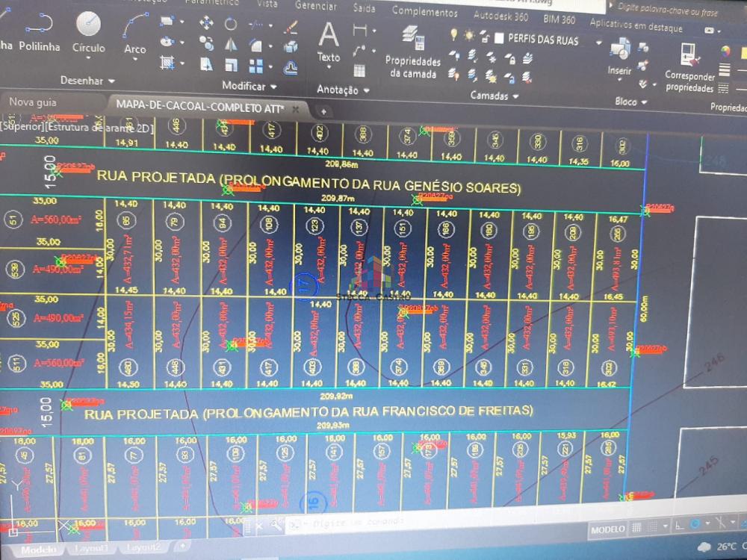Switch to the Layout2 tab
Image resolution: width=747 pixels, height=560 pixels.
[x=144, y=547]
